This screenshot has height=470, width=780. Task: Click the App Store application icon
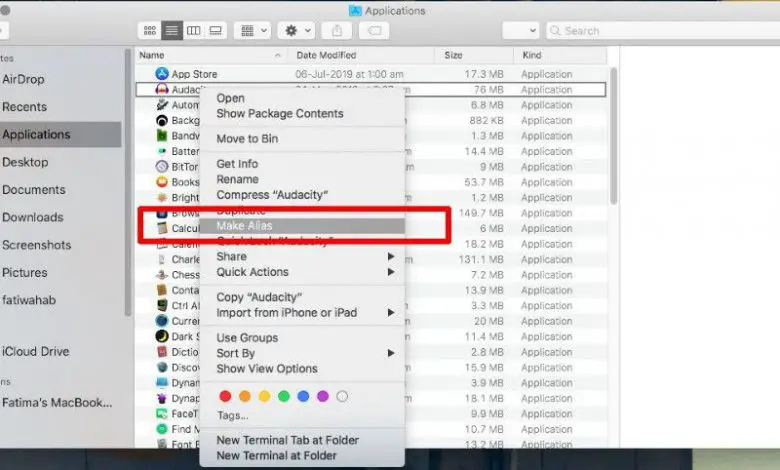click(162, 74)
